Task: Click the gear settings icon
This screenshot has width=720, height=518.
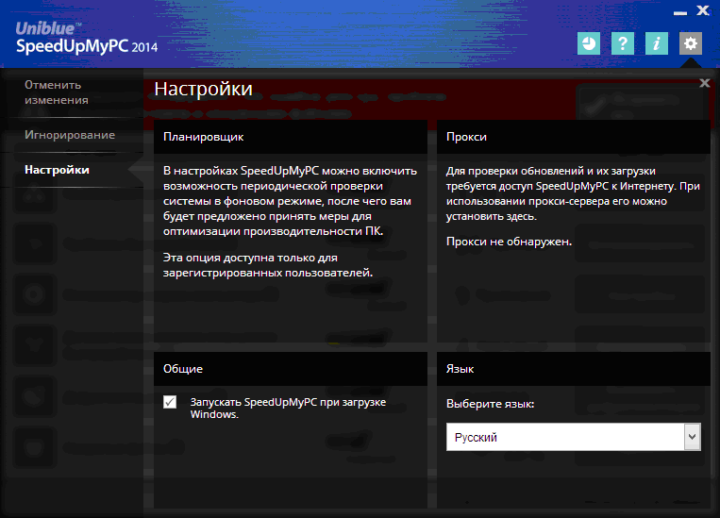Action: [x=690, y=43]
